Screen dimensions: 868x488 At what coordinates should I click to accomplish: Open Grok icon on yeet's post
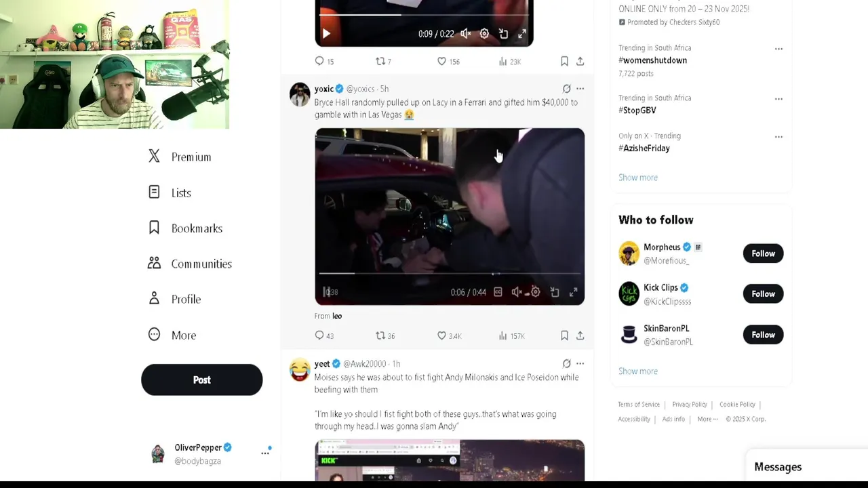click(x=566, y=364)
